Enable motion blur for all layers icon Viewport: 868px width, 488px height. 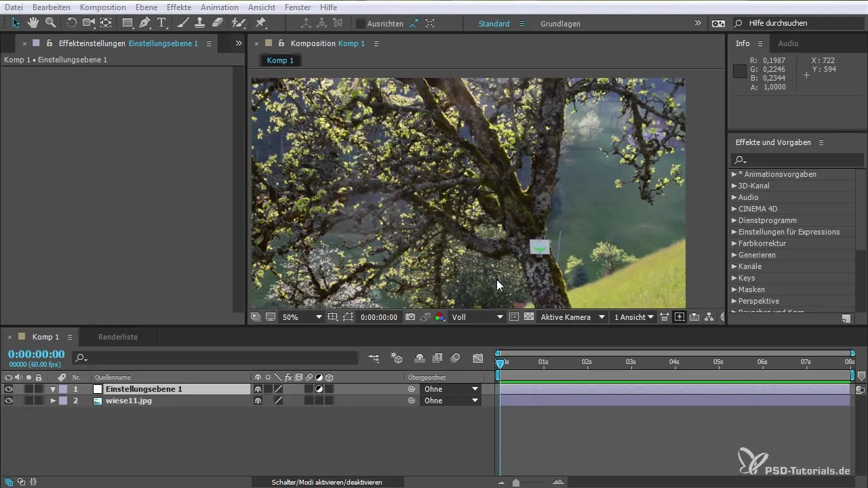click(x=456, y=358)
